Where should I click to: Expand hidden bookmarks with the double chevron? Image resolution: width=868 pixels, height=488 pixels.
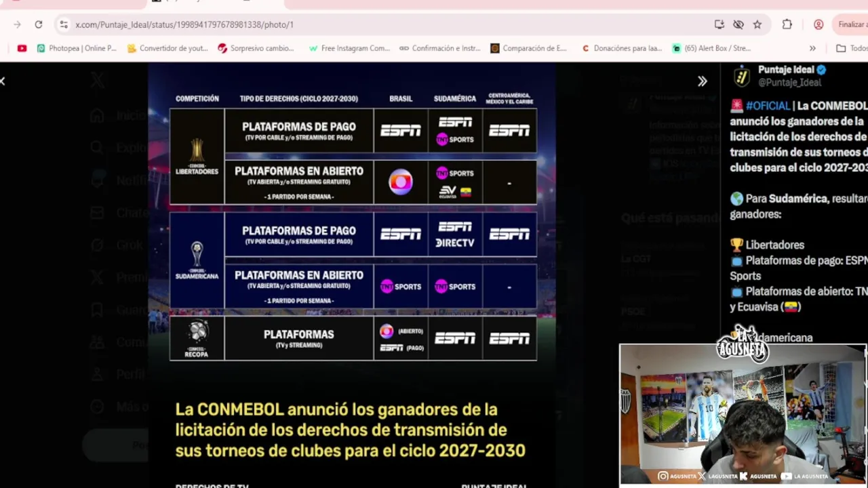coord(812,48)
